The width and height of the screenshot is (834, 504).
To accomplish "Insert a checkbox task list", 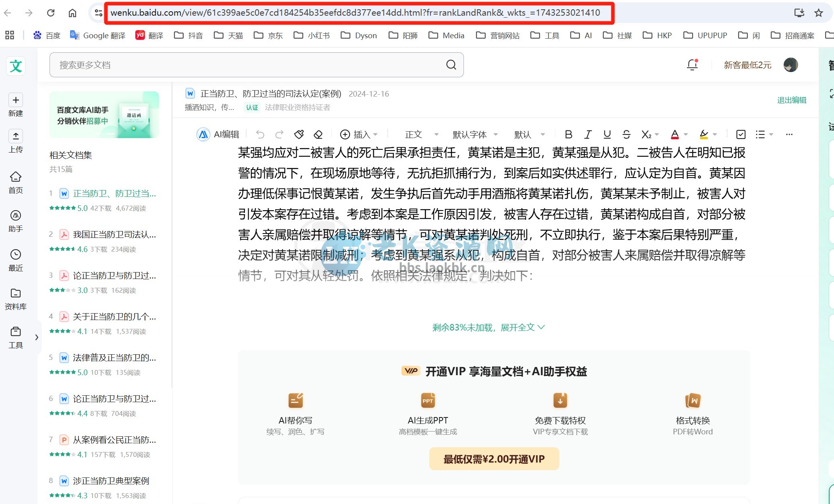I will tap(741, 134).
